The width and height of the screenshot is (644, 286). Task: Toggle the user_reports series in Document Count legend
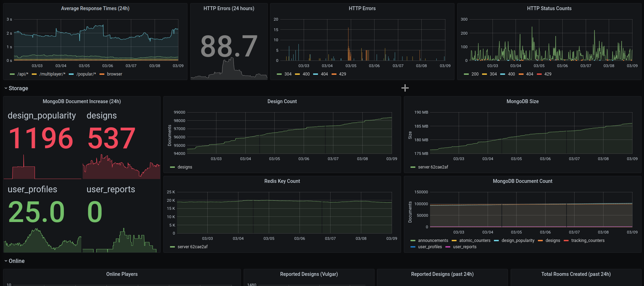click(x=465, y=247)
